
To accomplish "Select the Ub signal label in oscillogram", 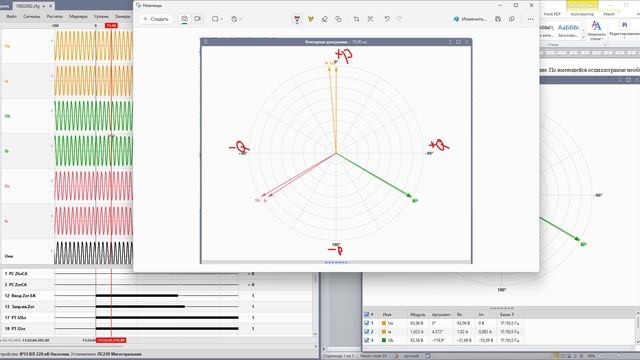I will coord(7,116).
